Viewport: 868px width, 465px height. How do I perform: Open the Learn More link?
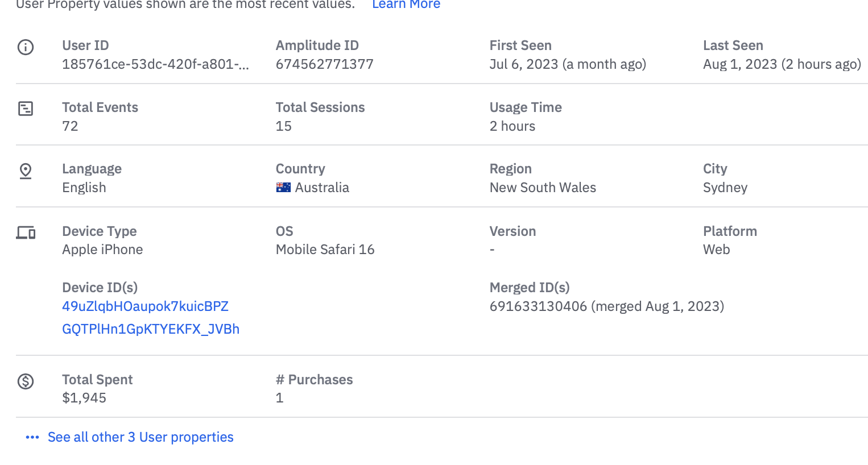(x=406, y=5)
